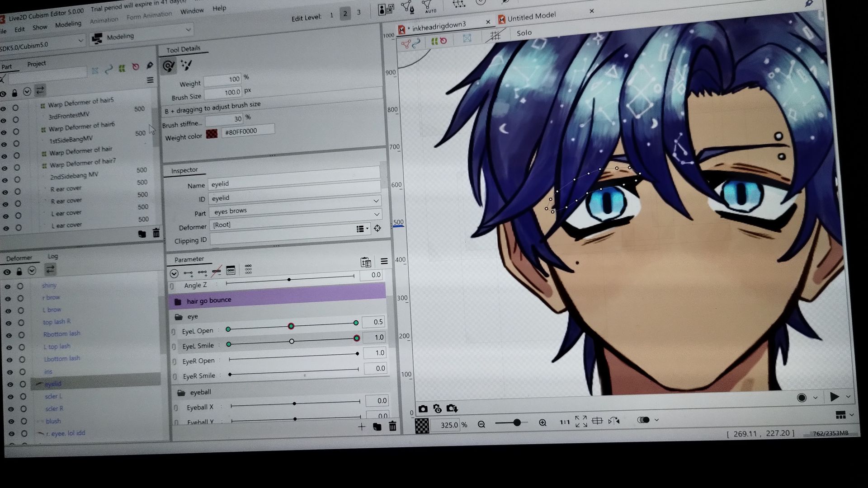868x488 pixels.
Task: Click the Solo button above canvas
Action: [524, 33]
